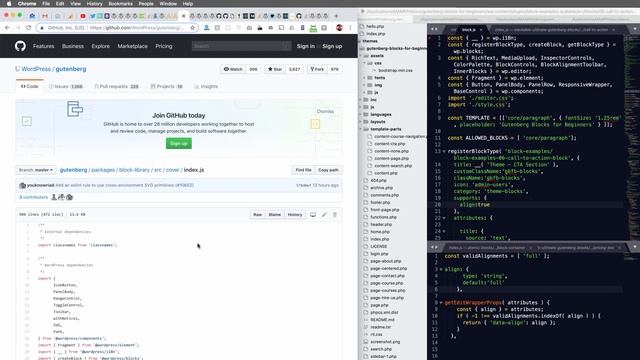
Task: Open file History
Action: click(295, 215)
